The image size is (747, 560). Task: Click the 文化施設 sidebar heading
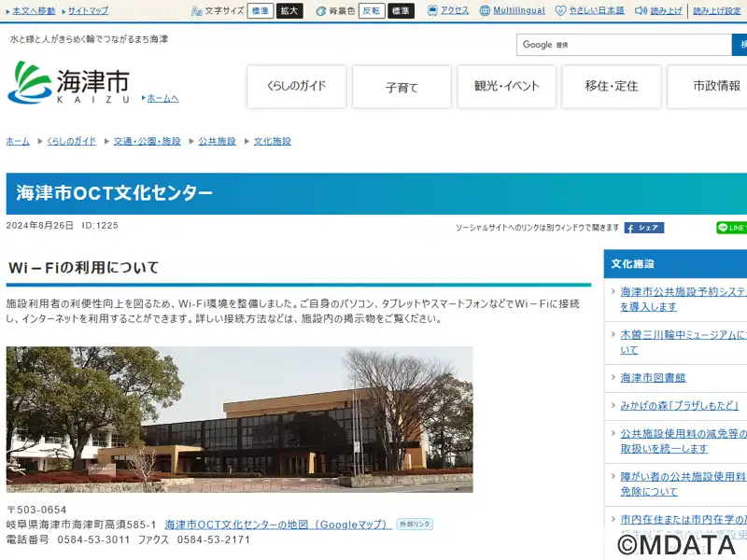click(x=675, y=264)
